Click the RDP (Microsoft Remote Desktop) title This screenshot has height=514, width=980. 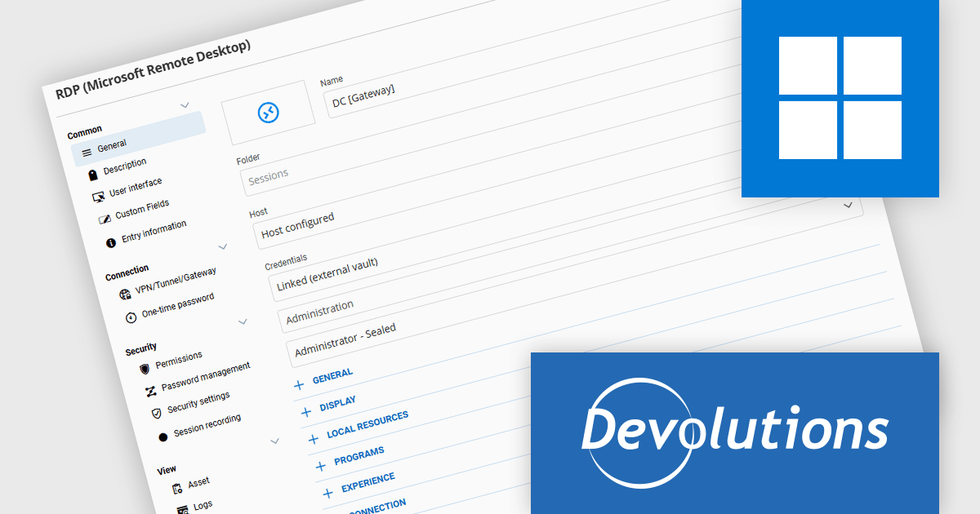coord(153,70)
